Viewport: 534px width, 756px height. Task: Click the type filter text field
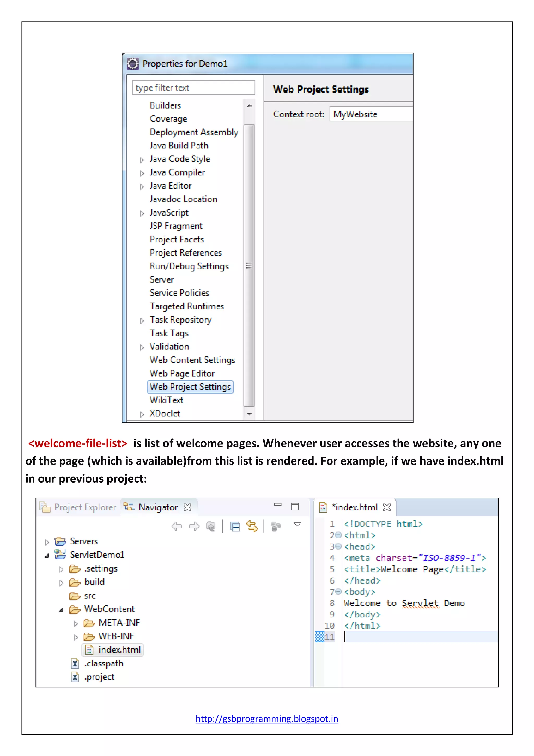[x=193, y=88]
